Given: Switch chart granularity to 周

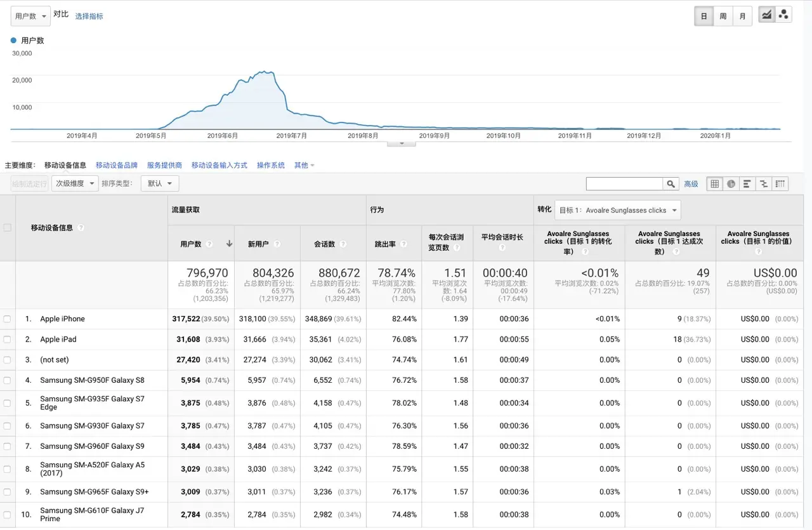Looking at the screenshot, I should pos(723,16).
